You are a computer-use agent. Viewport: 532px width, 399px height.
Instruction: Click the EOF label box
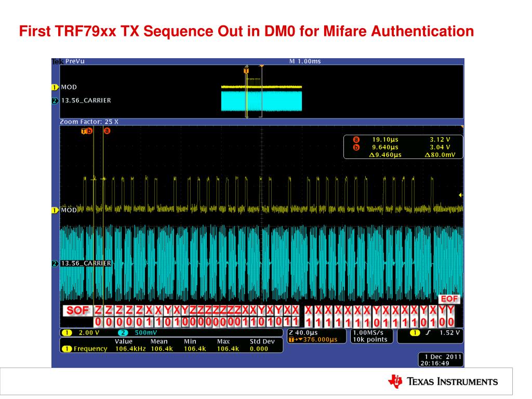[x=449, y=299]
